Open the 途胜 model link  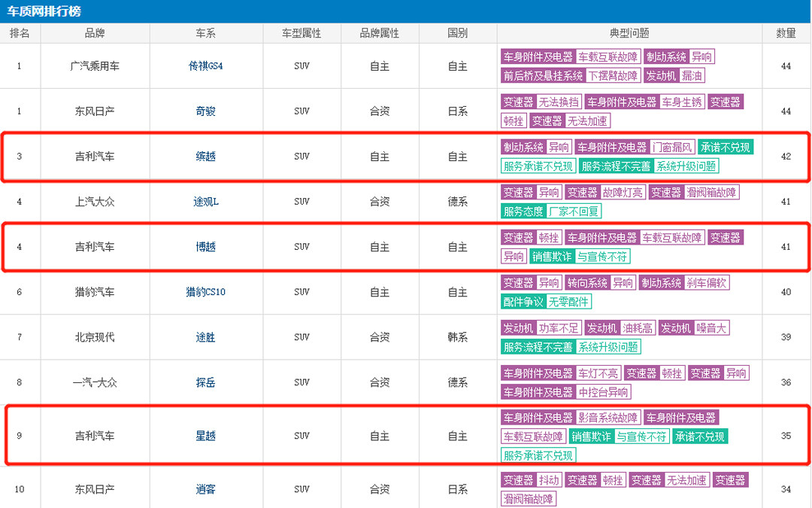point(205,337)
